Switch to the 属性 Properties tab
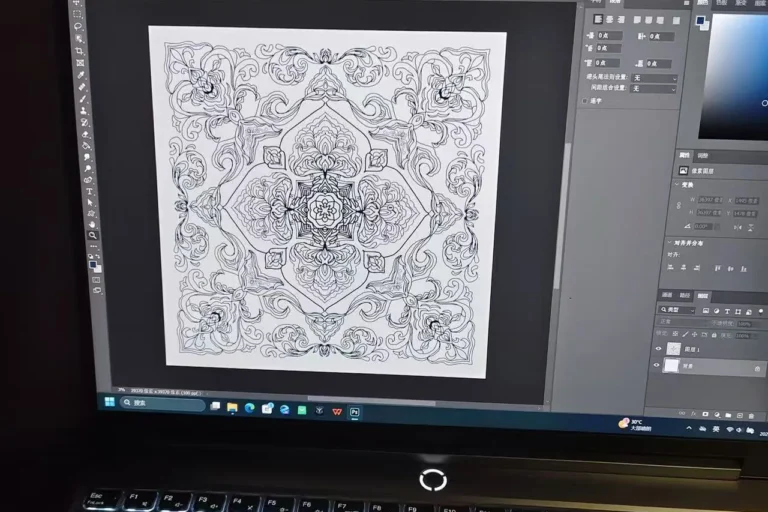This screenshot has width=768, height=512. tap(684, 155)
